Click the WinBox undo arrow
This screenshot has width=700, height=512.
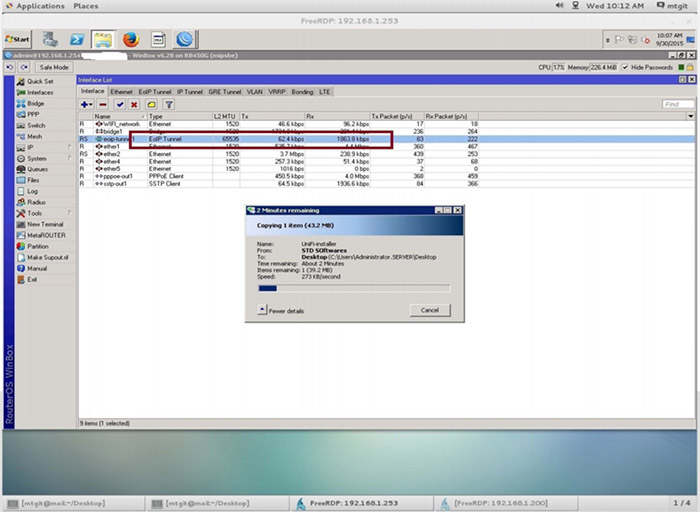(10, 67)
